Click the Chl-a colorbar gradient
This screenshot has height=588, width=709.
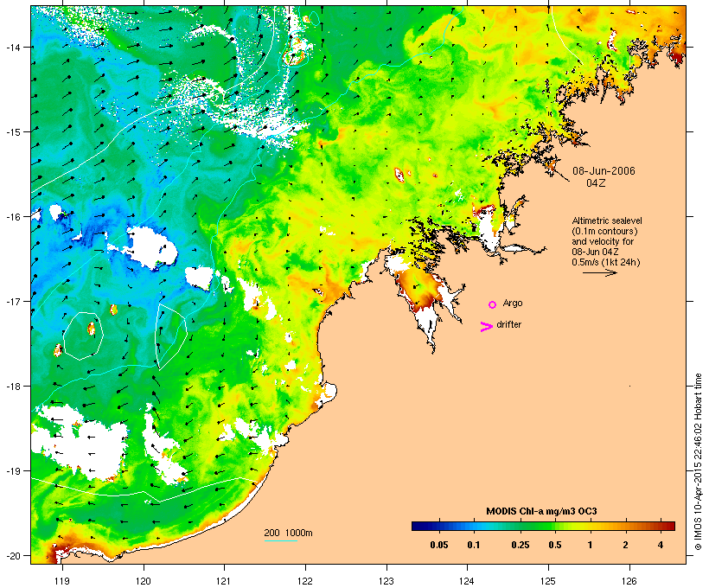coord(543,526)
